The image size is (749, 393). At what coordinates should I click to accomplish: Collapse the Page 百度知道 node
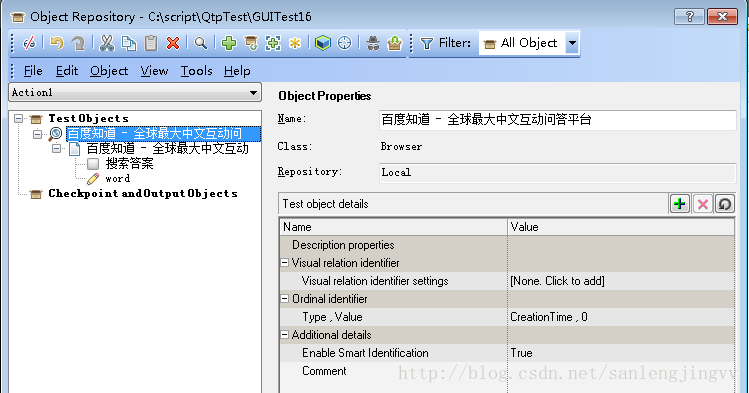56,149
